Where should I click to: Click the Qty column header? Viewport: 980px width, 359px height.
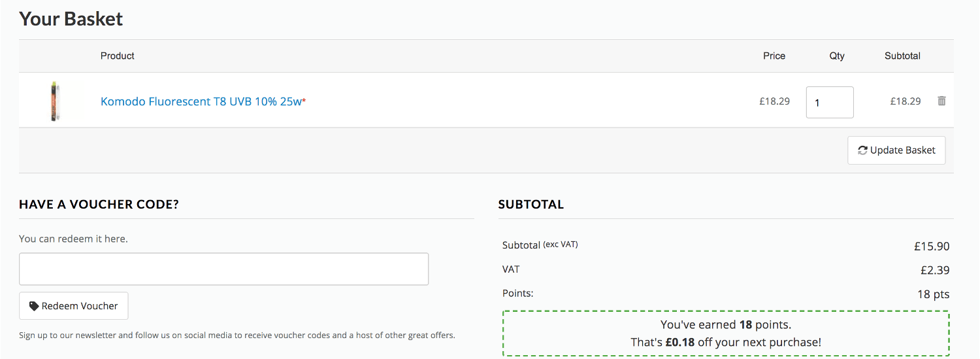(x=836, y=56)
